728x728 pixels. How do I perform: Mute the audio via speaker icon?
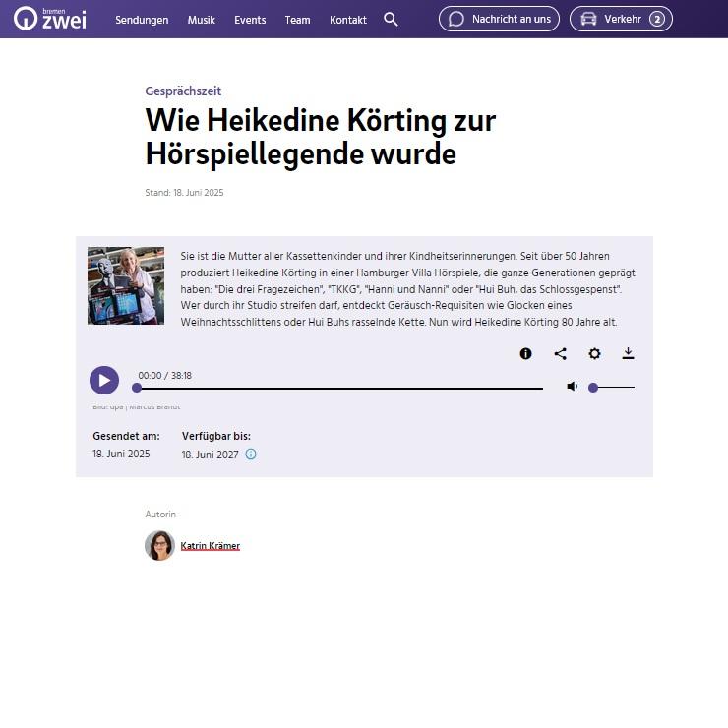coord(573,387)
